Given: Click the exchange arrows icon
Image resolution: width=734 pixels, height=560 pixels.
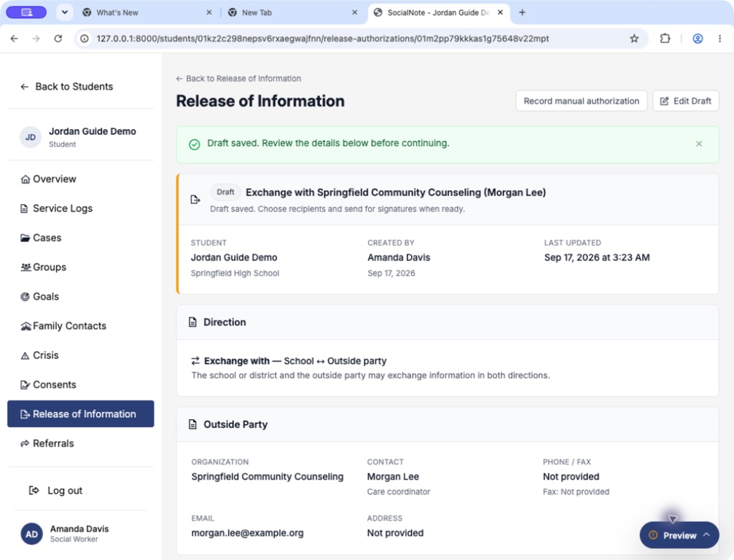Looking at the screenshot, I should [195, 361].
